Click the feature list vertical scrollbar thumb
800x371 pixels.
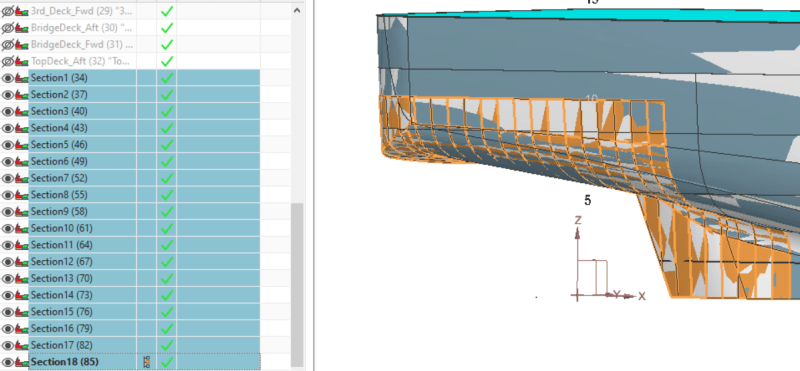click(297, 285)
